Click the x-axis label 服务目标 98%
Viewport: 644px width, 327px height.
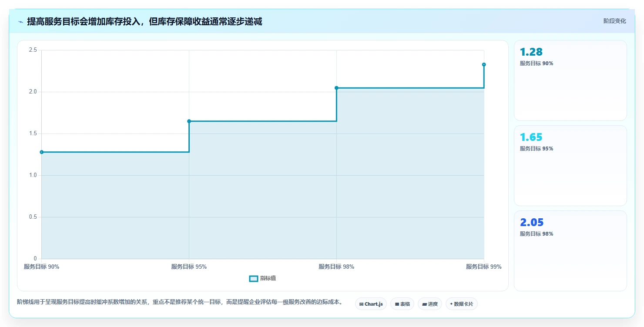point(336,267)
